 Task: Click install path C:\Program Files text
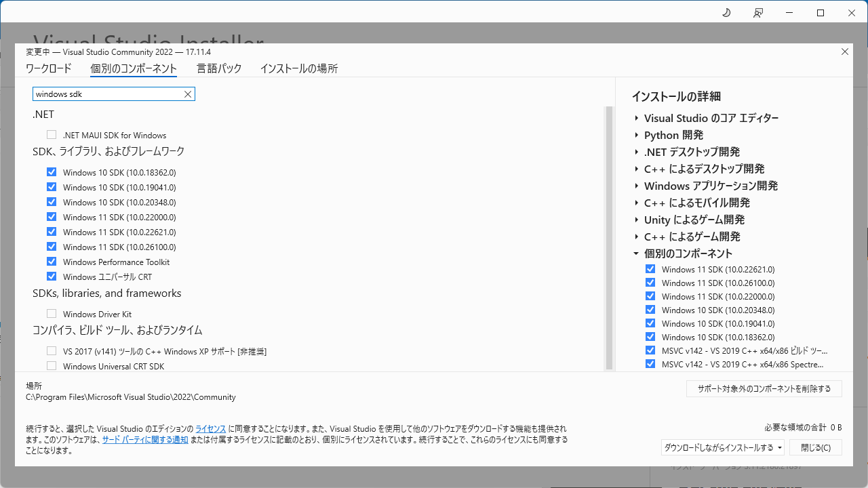tap(131, 397)
